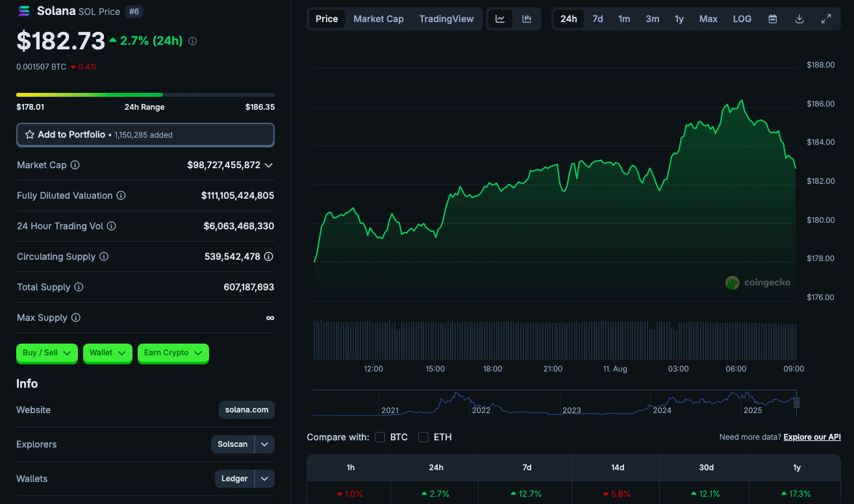Screen dimensions: 854x504
Task: Click the $182.73 price value
Action: point(60,41)
